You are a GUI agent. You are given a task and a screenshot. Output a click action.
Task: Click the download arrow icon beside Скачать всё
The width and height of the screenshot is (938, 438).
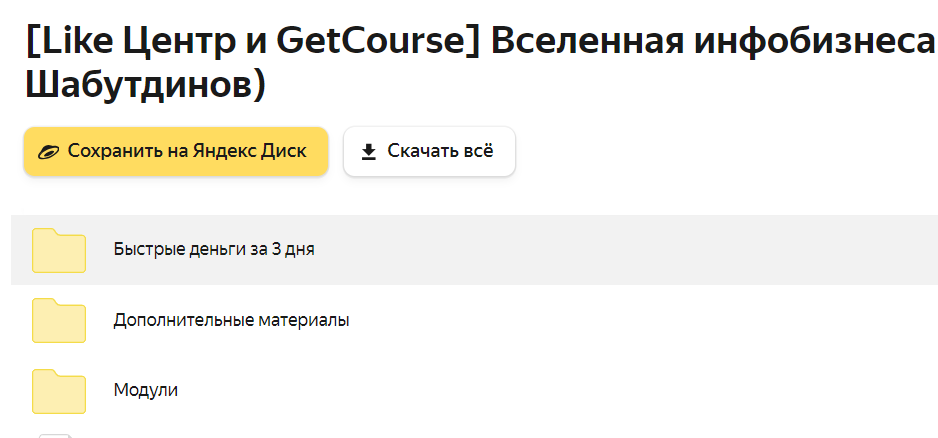pos(368,152)
